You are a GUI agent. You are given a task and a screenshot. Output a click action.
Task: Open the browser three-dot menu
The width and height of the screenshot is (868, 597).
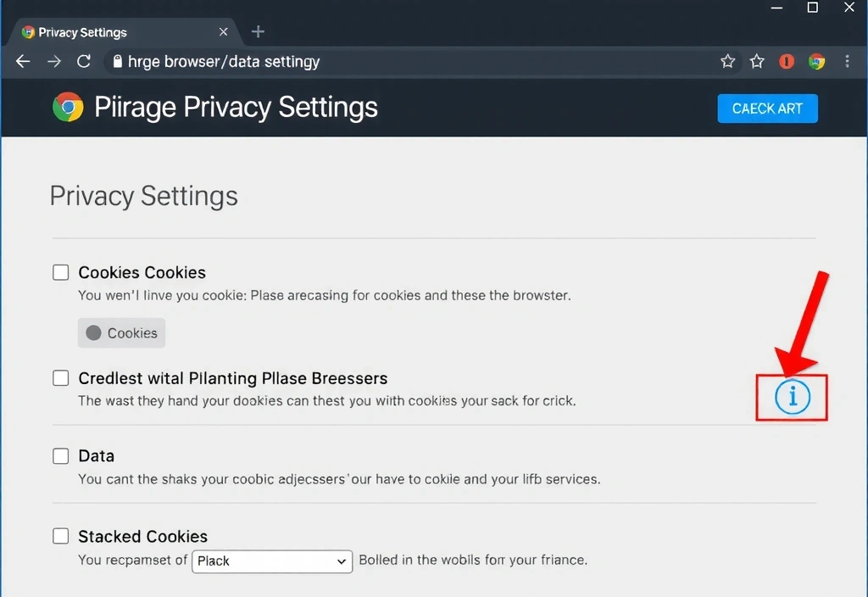point(846,61)
